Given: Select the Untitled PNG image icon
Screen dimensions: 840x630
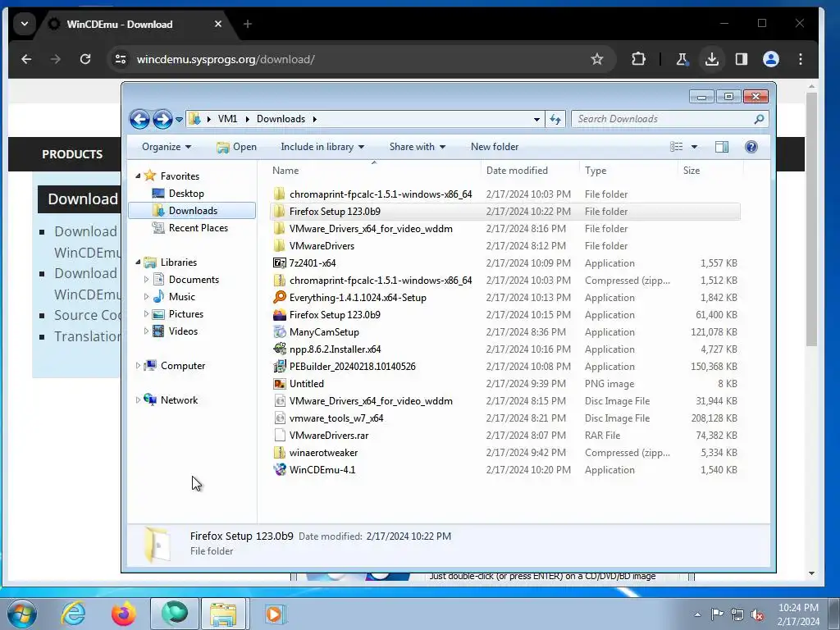Looking at the screenshot, I should (x=279, y=384).
